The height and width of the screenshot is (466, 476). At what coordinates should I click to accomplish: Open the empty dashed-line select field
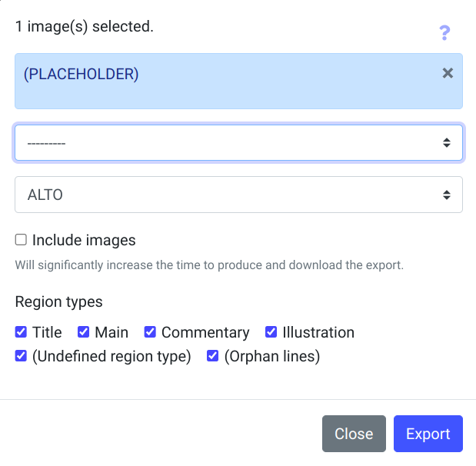231,143
